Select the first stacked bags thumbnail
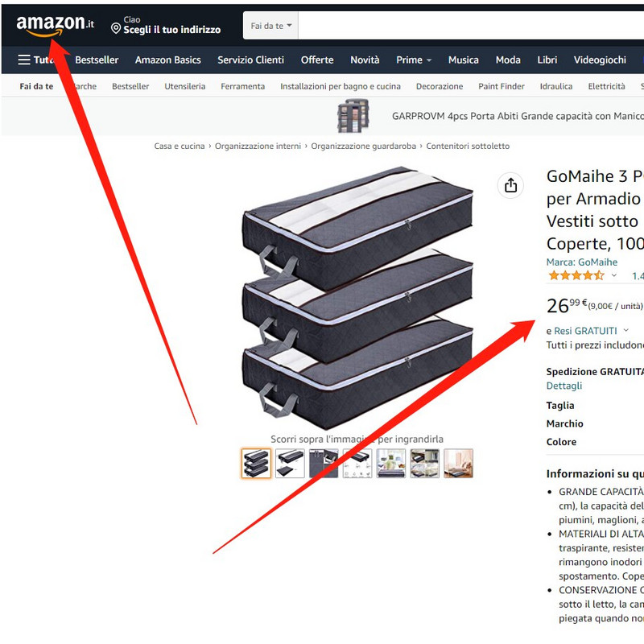Viewport: 644px width, 644px height. (256, 464)
